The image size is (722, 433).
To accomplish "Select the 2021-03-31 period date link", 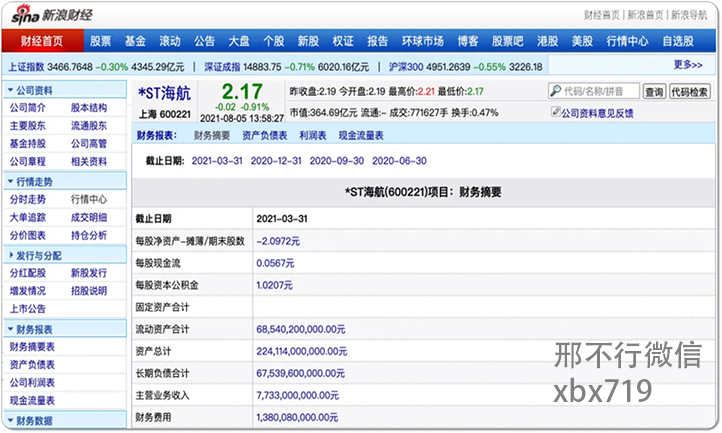I will pyautogui.click(x=217, y=161).
